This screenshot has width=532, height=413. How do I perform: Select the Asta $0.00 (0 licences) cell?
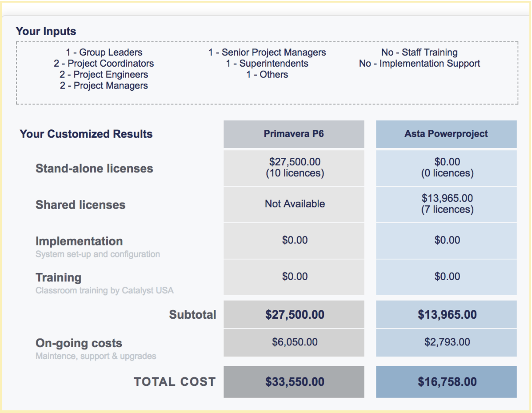point(447,168)
